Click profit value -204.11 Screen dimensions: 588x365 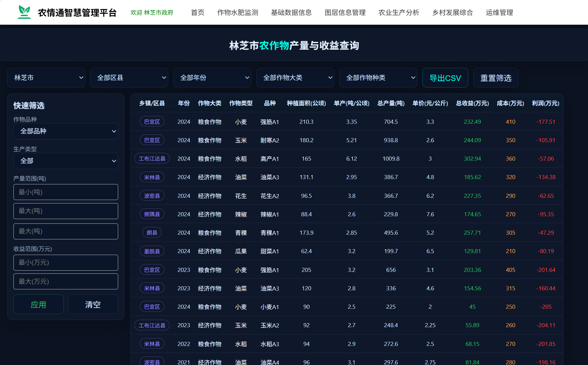point(546,325)
